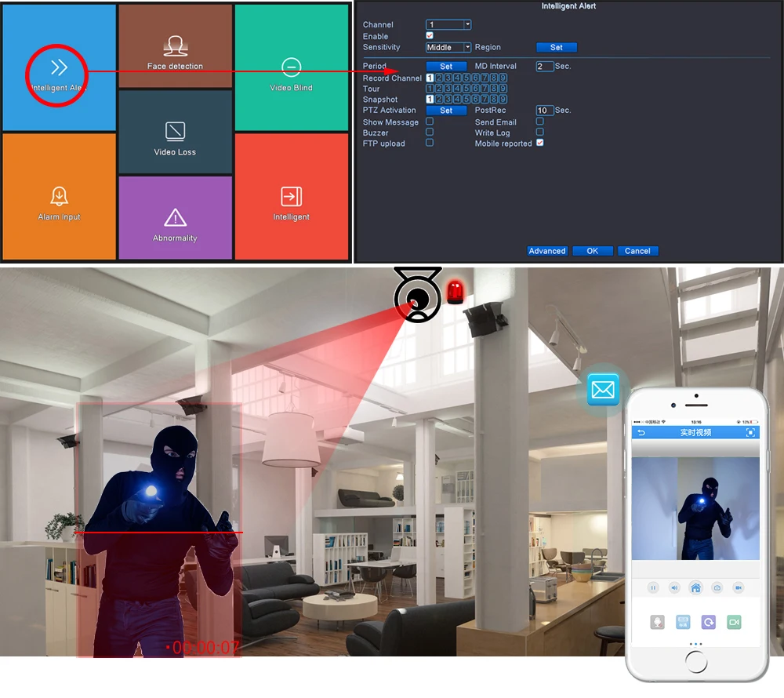This screenshot has height=698, width=784.
Task: Open the Abnormality tile
Action: click(175, 218)
